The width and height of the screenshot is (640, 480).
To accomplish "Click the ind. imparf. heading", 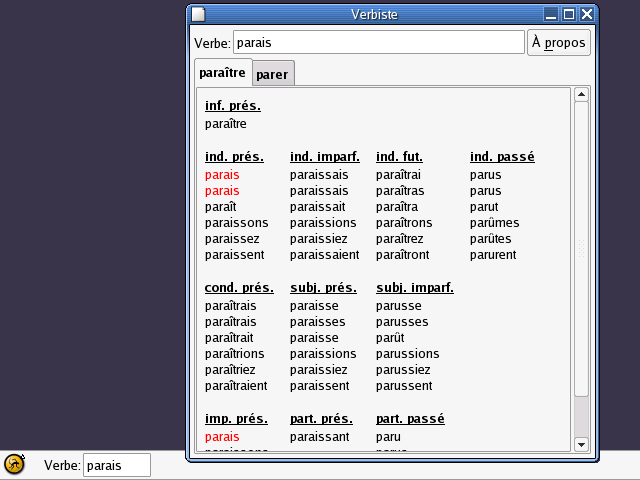I will pyautogui.click(x=325, y=157).
